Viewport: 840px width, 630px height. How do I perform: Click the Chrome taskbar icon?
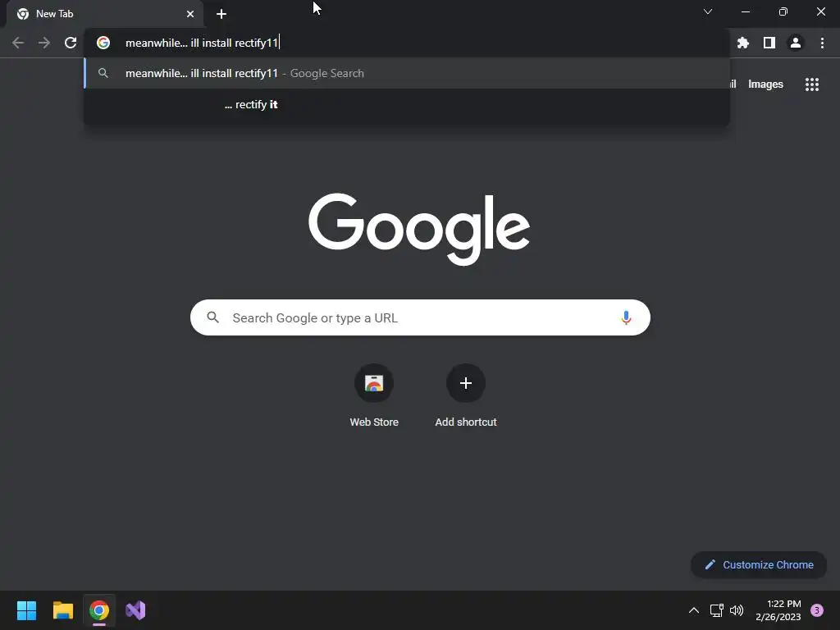(99, 610)
